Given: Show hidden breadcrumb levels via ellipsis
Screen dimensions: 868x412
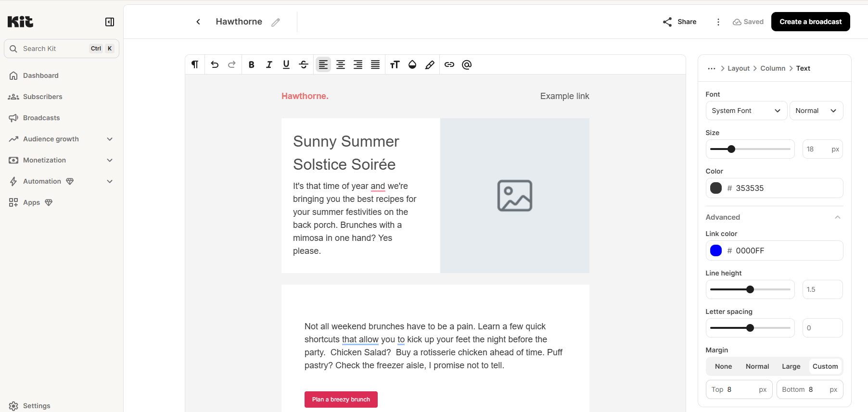Looking at the screenshot, I should tap(712, 68).
